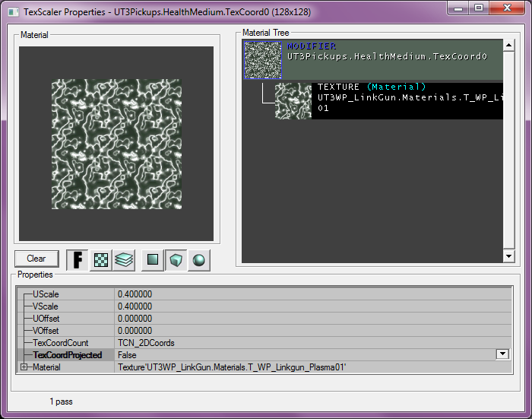The height and width of the screenshot is (419, 532).
Task: Select the TexCoordCount property row
Action: pos(65,343)
